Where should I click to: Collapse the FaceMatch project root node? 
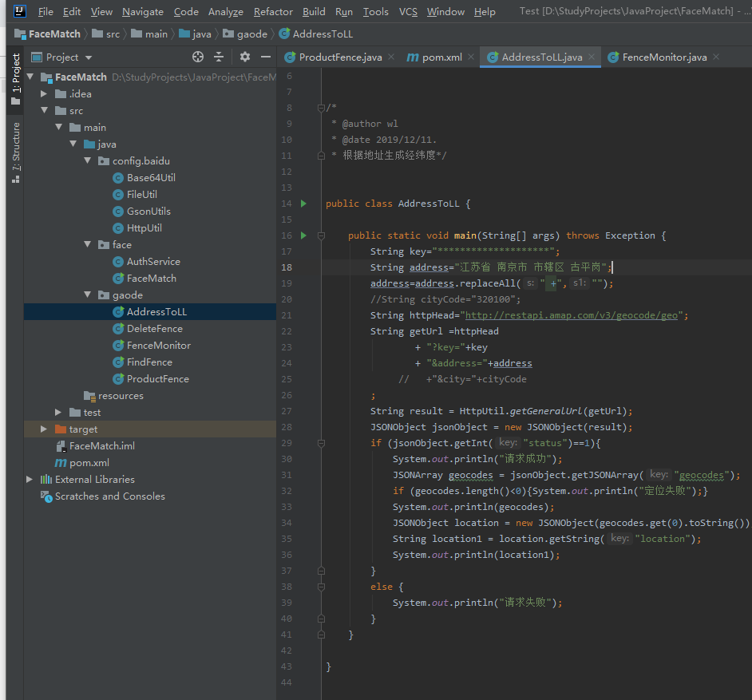coord(30,77)
